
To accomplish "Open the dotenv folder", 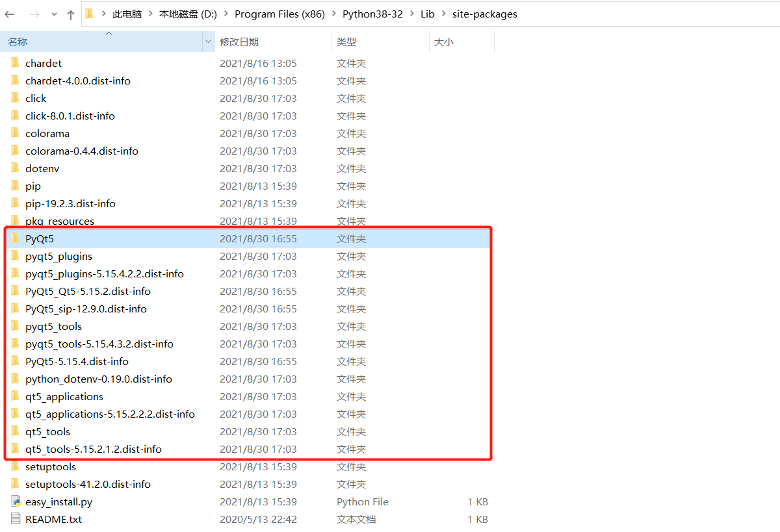I will [42, 168].
